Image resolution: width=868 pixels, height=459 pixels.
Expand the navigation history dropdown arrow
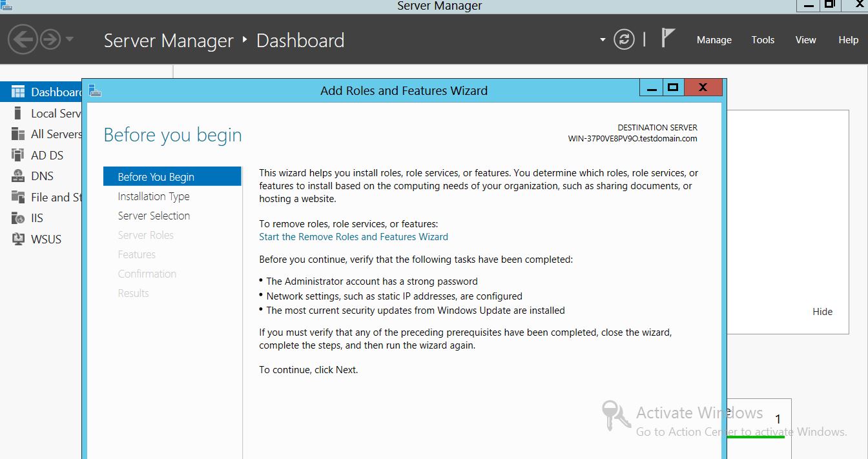pos(70,40)
